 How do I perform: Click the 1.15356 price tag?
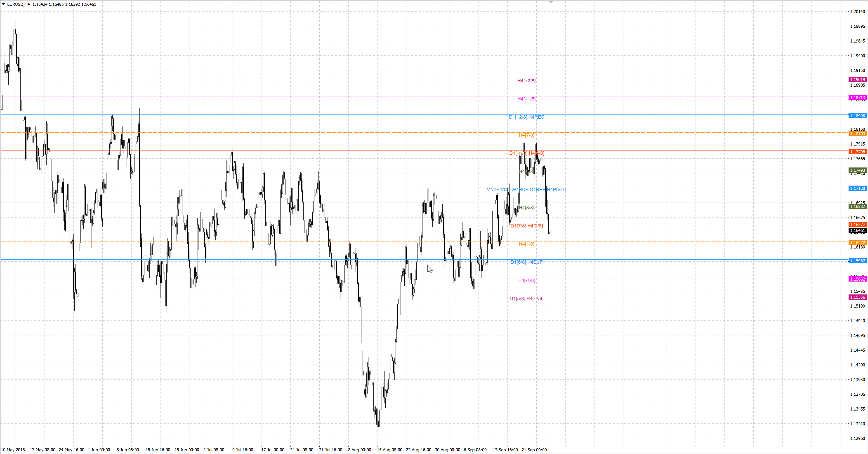(x=857, y=297)
